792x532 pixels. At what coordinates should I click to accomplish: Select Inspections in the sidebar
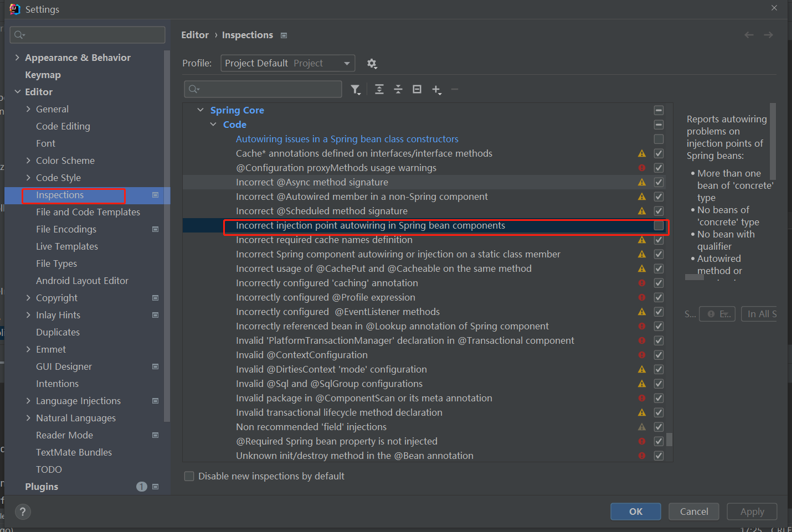60,195
